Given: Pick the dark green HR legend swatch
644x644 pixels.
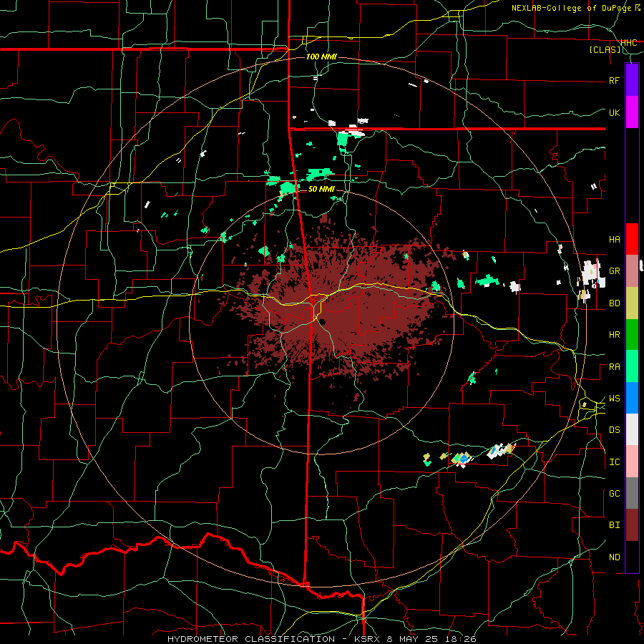Looking at the screenshot, I should 632,334.
